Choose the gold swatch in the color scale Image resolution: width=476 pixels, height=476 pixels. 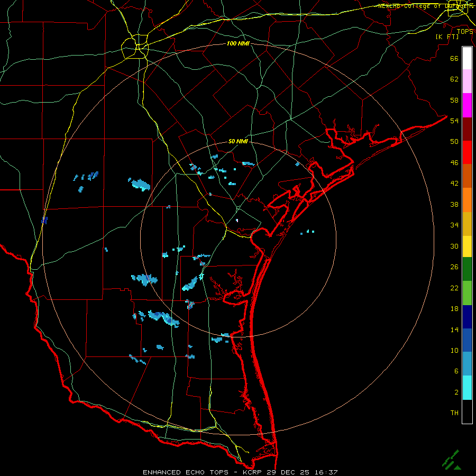pos(467,224)
